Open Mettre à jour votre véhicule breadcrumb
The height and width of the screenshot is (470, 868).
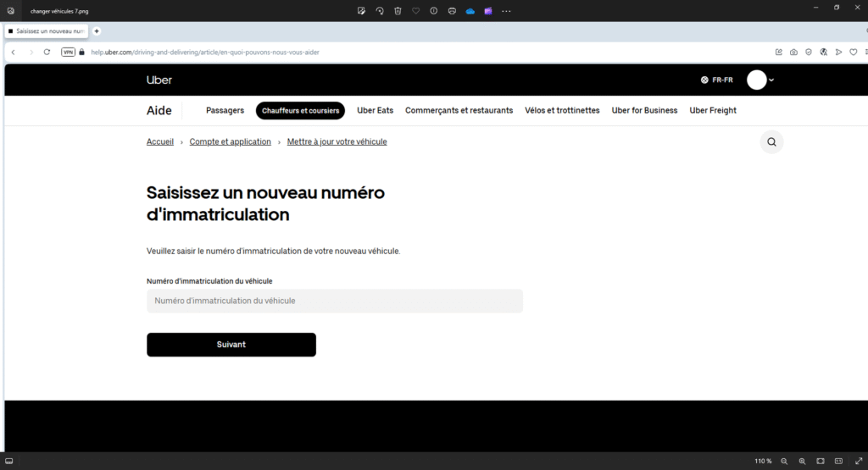click(337, 141)
